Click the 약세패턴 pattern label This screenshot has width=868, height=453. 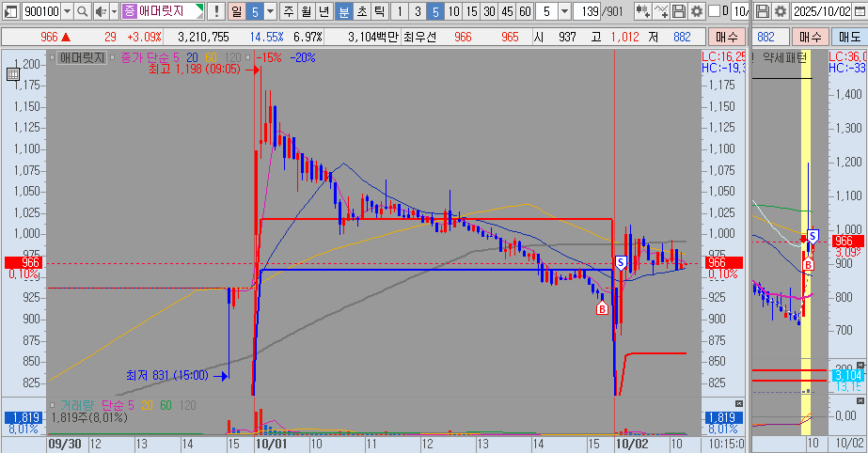click(784, 57)
